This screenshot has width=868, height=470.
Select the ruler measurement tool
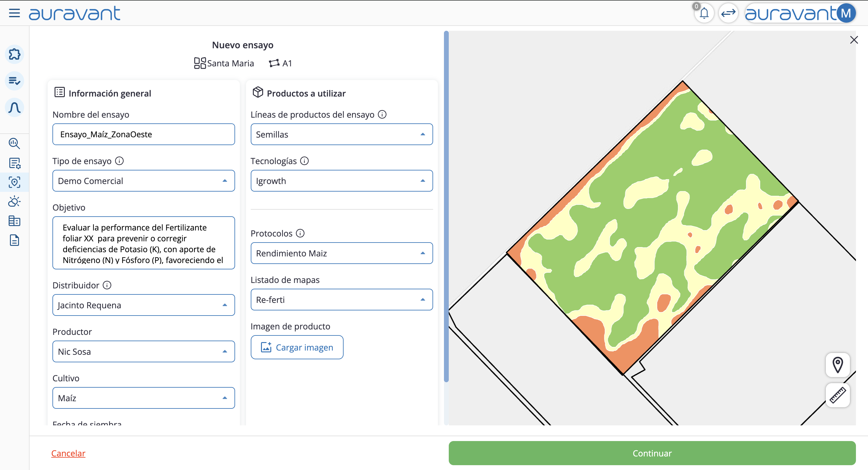[x=837, y=395]
